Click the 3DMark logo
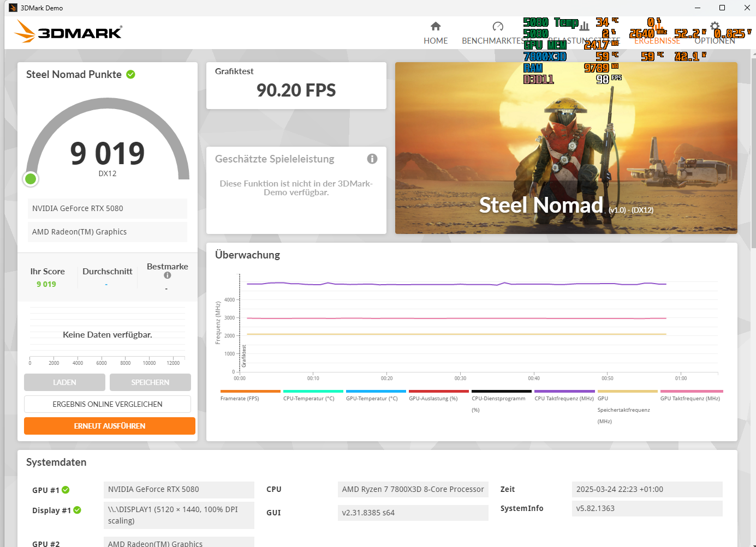756x547 pixels. pos(68,32)
